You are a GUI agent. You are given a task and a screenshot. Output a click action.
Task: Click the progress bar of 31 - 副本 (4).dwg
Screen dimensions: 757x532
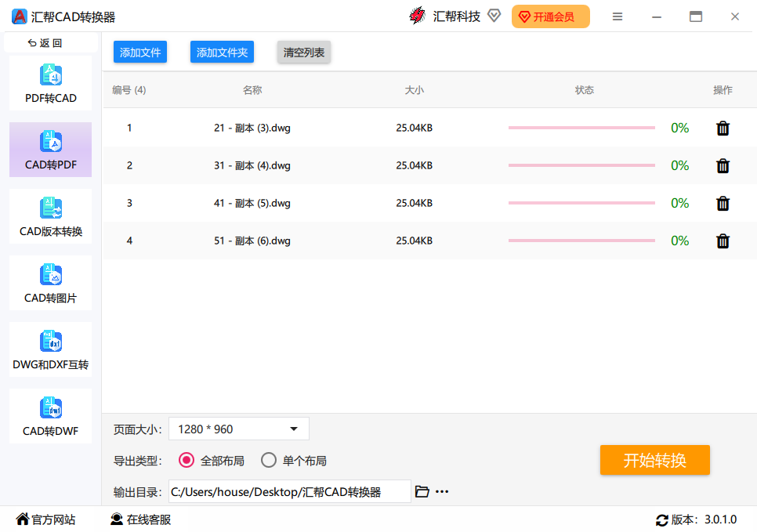581,165
